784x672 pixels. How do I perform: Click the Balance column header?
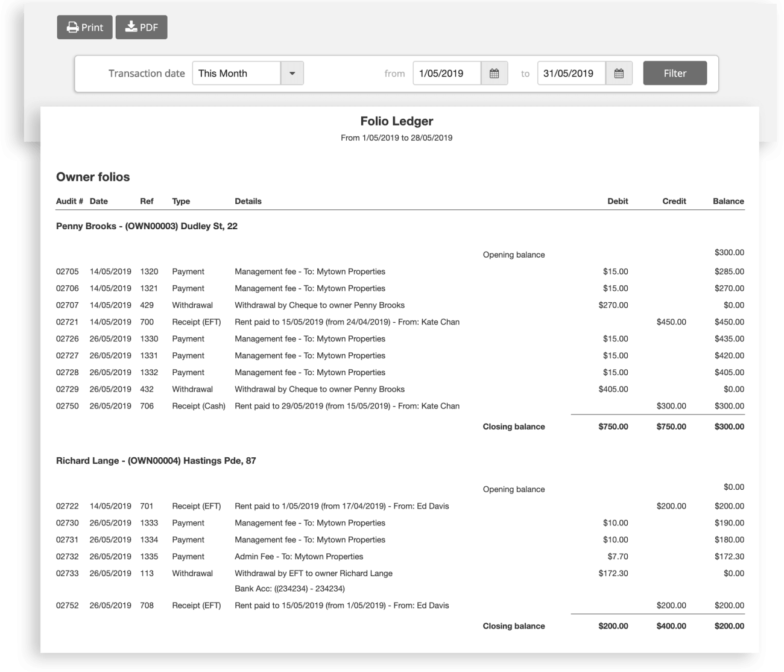[728, 201]
